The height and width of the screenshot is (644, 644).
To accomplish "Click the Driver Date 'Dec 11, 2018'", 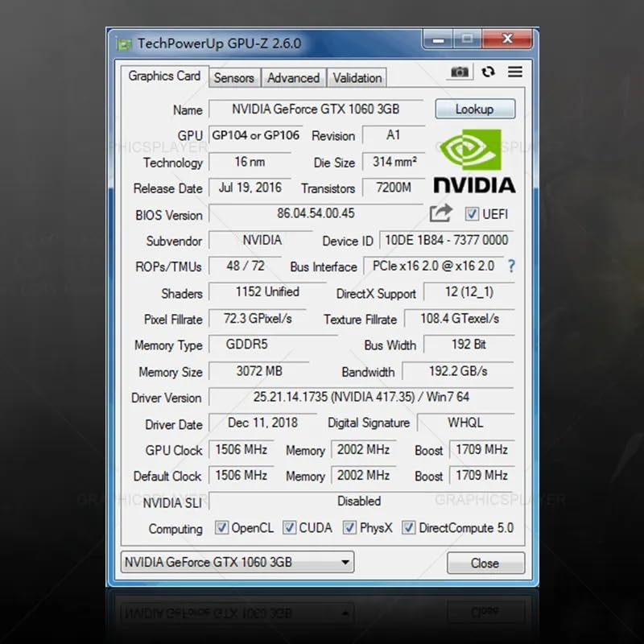I will coord(263,423).
